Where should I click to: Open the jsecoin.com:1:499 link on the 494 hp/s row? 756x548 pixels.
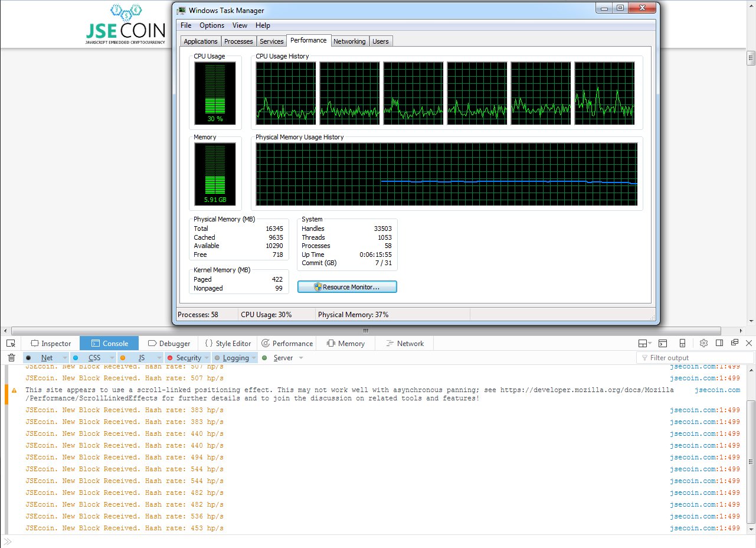coord(705,457)
